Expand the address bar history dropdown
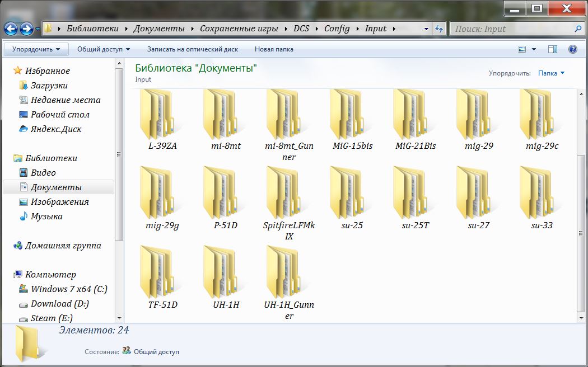Viewport: 588px width, 367px height. 426,29
